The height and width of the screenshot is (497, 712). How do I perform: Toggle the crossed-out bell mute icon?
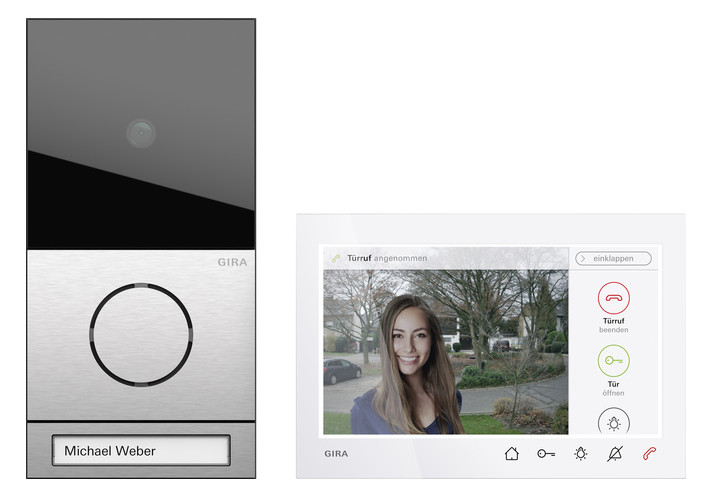click(614, 454)
